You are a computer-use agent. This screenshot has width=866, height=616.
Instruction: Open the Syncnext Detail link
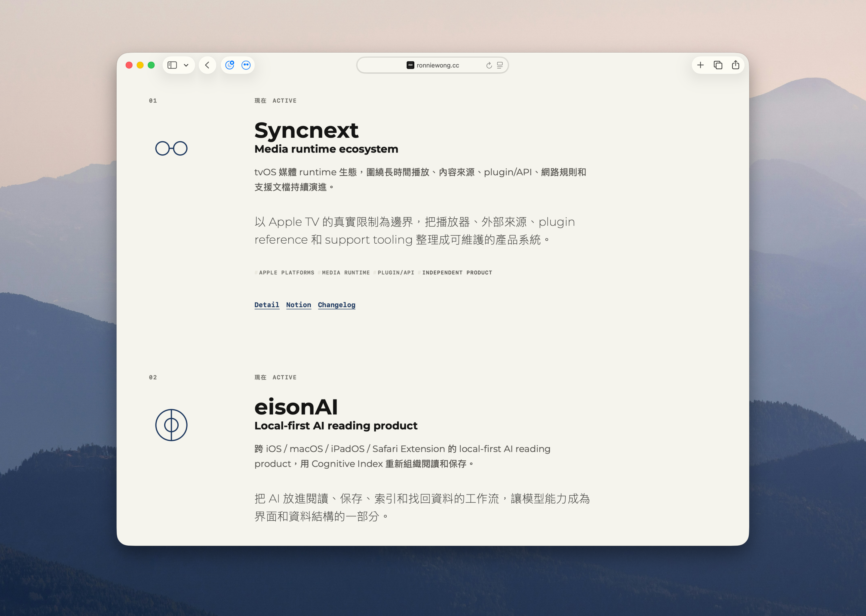click(x=267, y=305)
